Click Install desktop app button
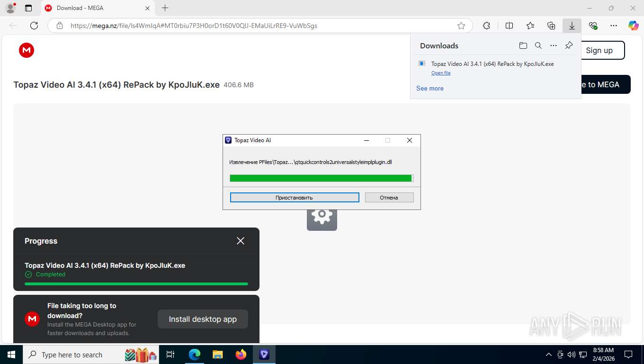 click(x=203, y=319)
